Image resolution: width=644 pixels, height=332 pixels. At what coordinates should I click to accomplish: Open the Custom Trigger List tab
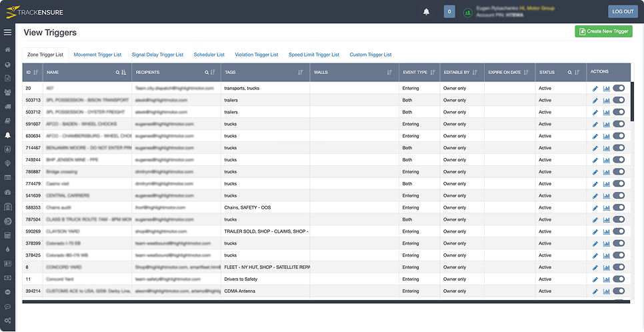tap(371, 55)
